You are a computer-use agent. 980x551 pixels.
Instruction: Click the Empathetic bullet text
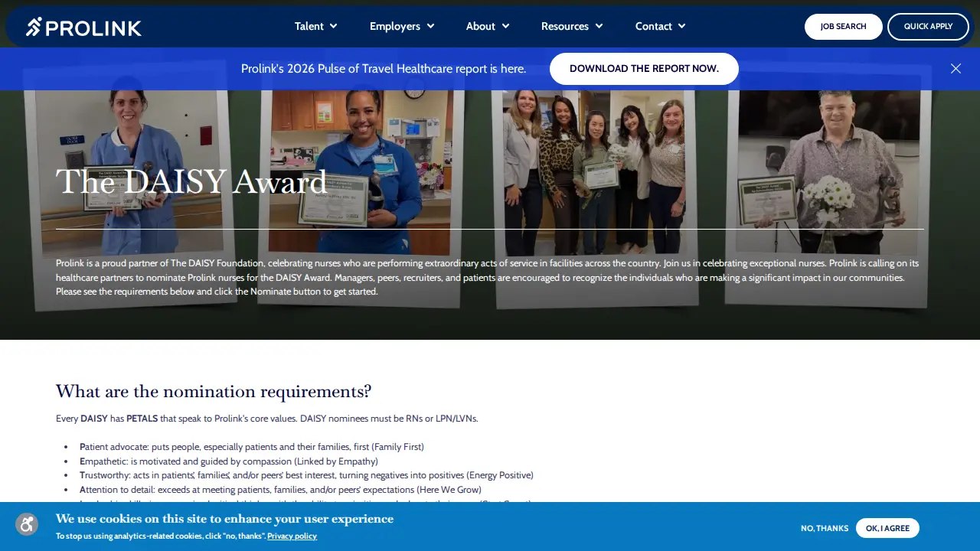(229, 461)
